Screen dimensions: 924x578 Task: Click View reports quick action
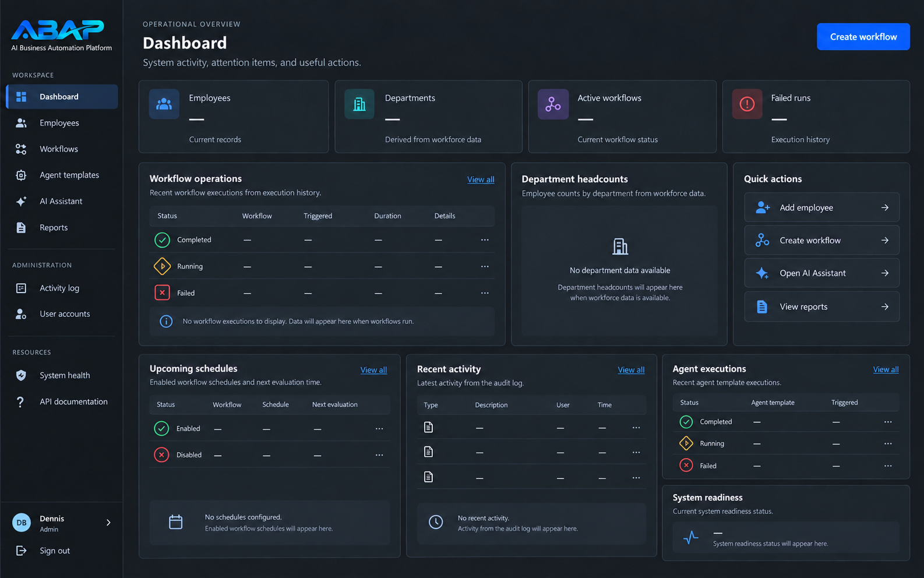click(x=821, y=306)
